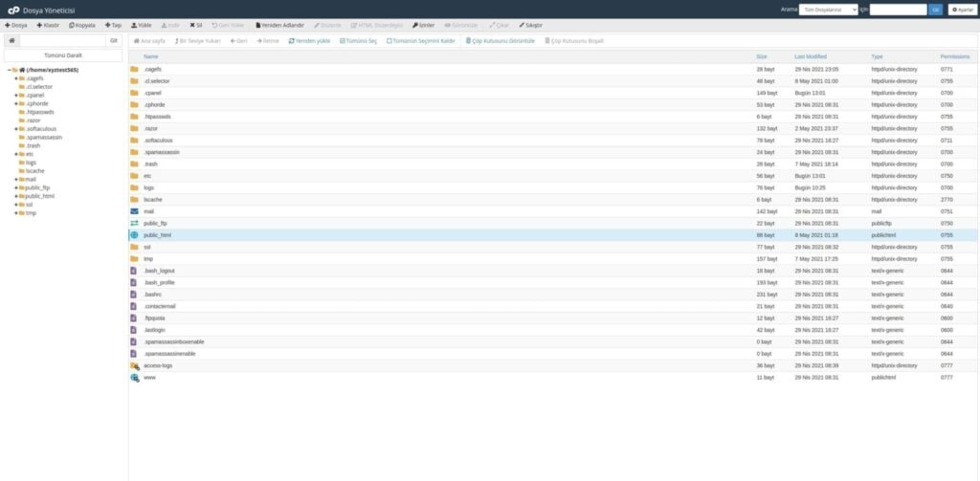Expand etc node in sidebar tree
Image resolution: width=980 pixels, height=481 pixels.
pyautogui.click(x=16, y=154)
